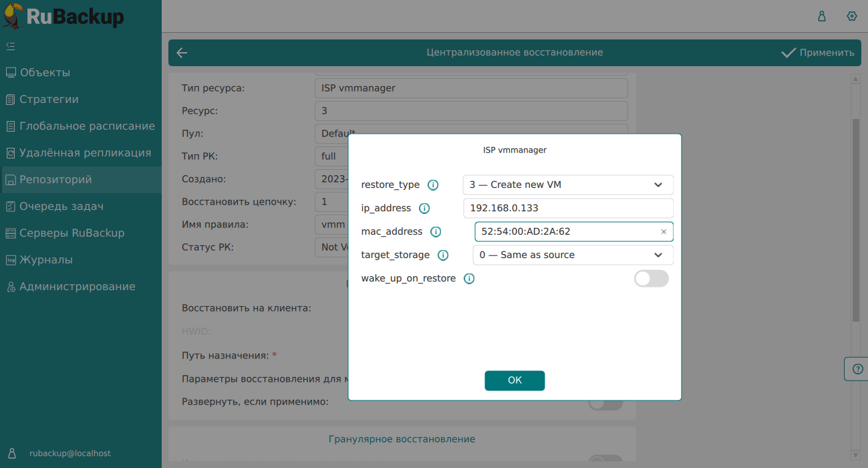This screenshot has height=468, width=868.
Task: Click the Применить button
Action: tap(818, 53)
